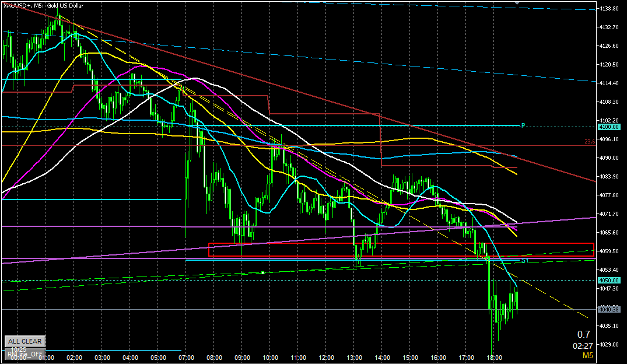Toggle the RNLine_OFF button

tap(24, 353)
